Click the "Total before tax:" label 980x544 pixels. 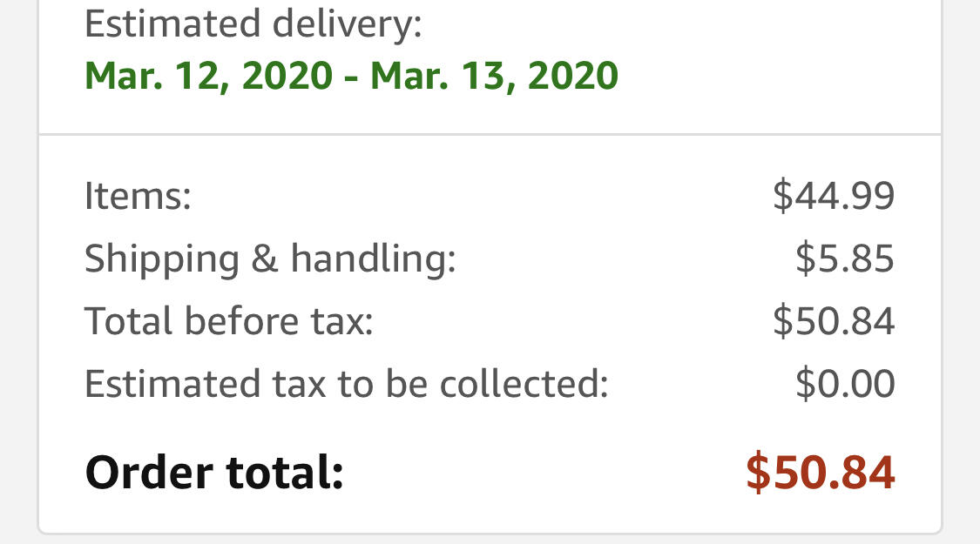pyautogui.click(x=229, y=321)
